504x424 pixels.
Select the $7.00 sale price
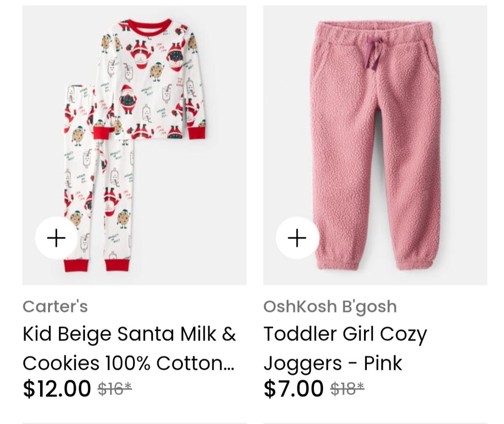(293, 389)
